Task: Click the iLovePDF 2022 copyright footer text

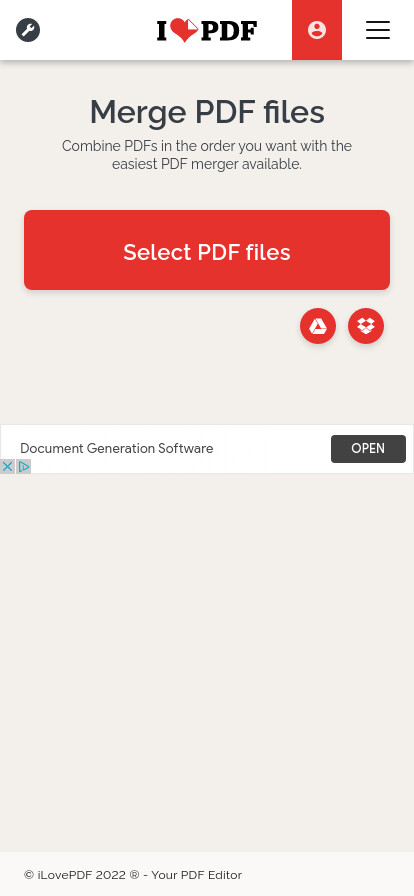Action: tap(82, 875)
